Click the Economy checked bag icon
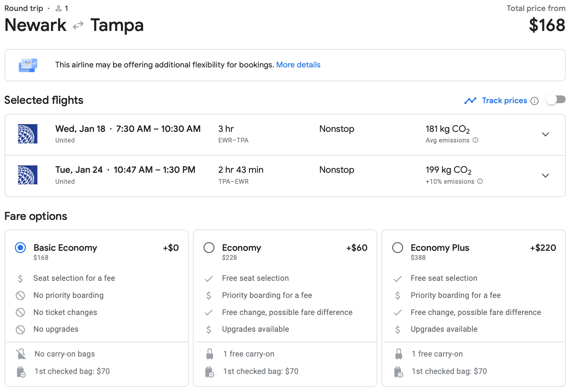Screen dimensions: 576x392 pos(210,372)
